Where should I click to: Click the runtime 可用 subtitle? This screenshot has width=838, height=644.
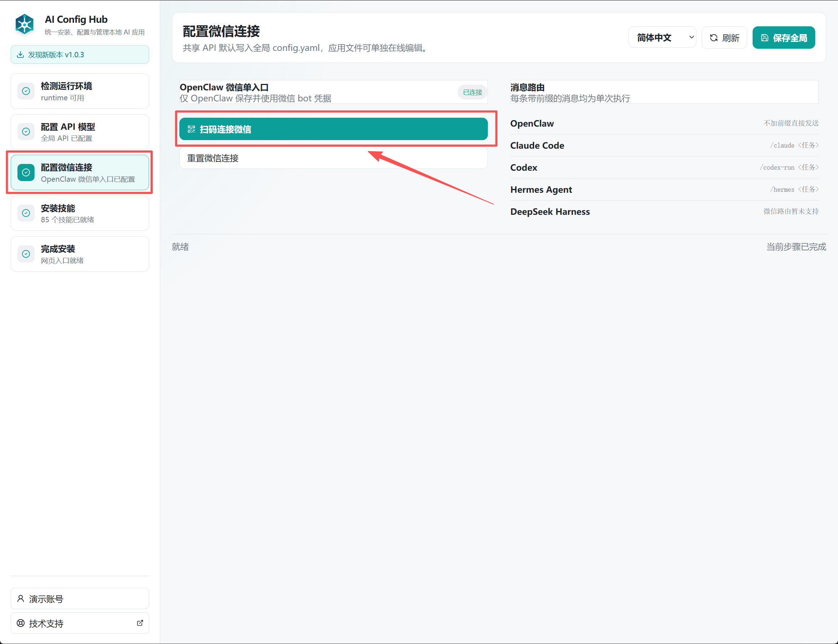point(63,98)
